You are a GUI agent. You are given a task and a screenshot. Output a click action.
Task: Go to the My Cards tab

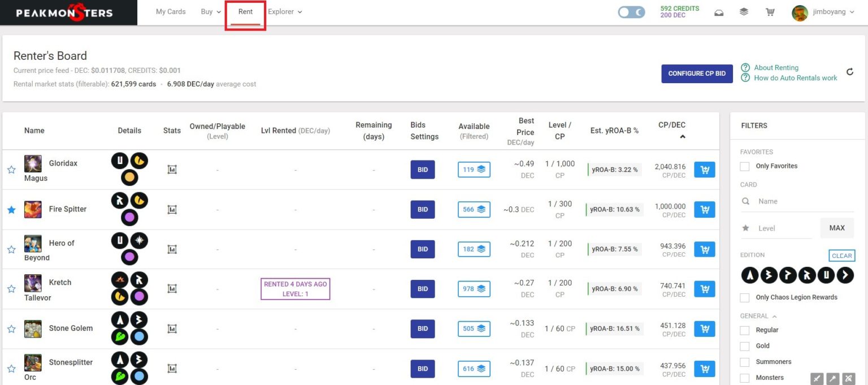171,12
